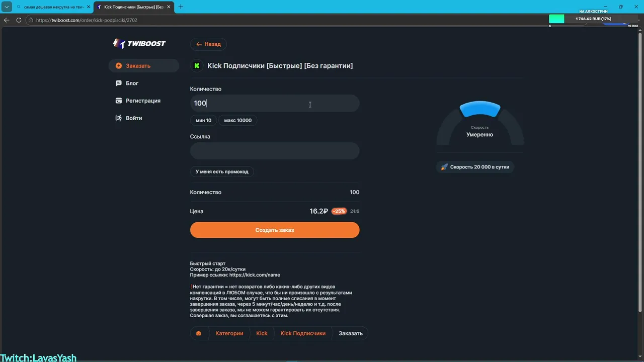
Task: Click the home icon in the breadcrumb
Action: [x=199, y=333]
